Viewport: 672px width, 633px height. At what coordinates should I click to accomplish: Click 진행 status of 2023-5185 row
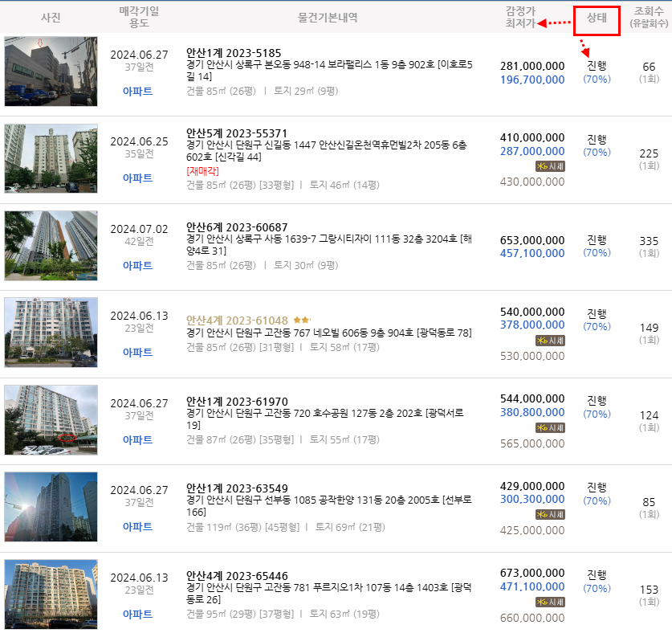pos(597,66)
